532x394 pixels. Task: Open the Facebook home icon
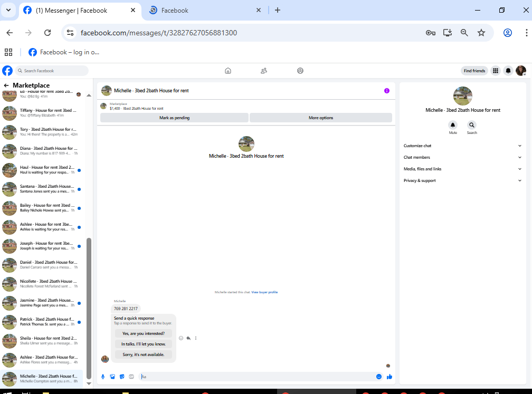click(228, 71)
